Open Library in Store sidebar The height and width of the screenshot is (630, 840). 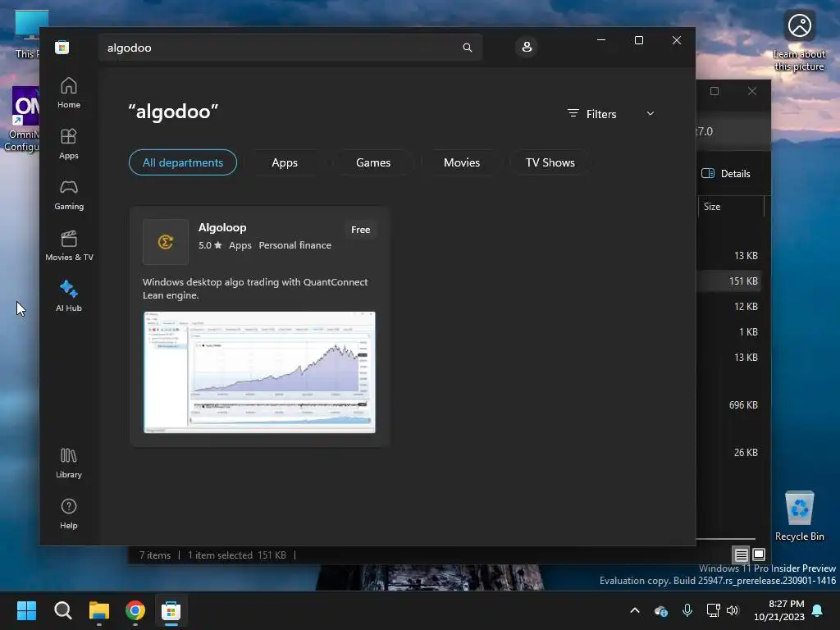[x=69, y=463]
